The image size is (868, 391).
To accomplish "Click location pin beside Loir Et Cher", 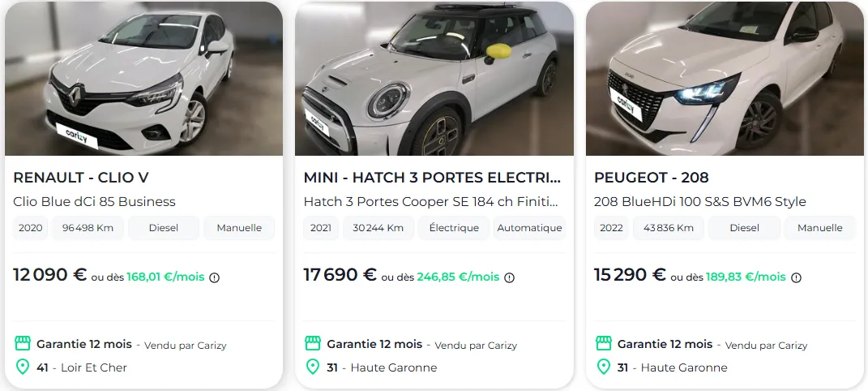I will point(22,367).
